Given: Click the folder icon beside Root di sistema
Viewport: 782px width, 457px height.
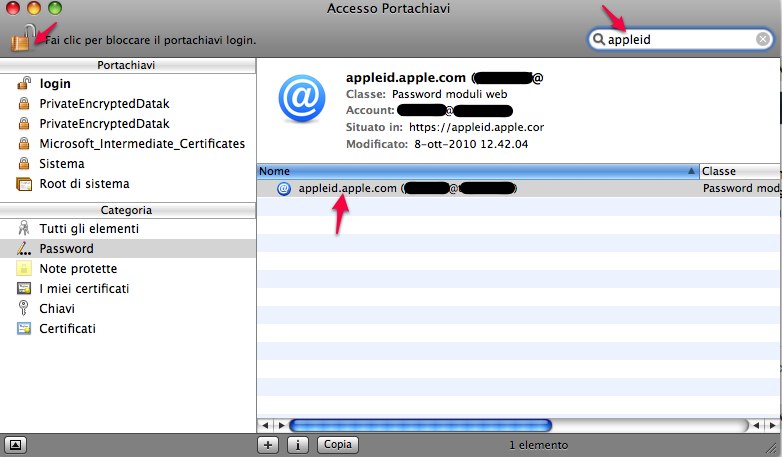Looking at the screenshot, I should point(23,184).
